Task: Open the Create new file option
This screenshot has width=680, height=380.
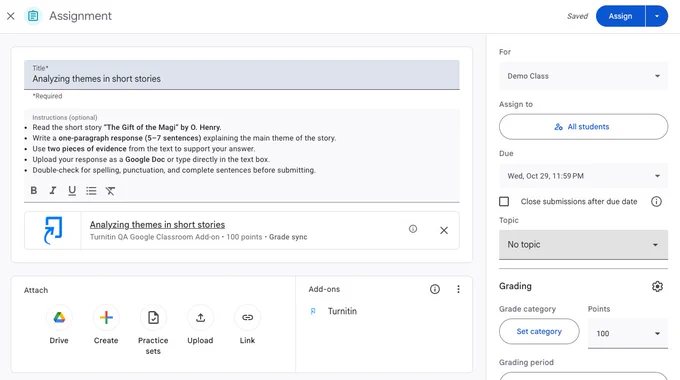Action: point(106,318)
